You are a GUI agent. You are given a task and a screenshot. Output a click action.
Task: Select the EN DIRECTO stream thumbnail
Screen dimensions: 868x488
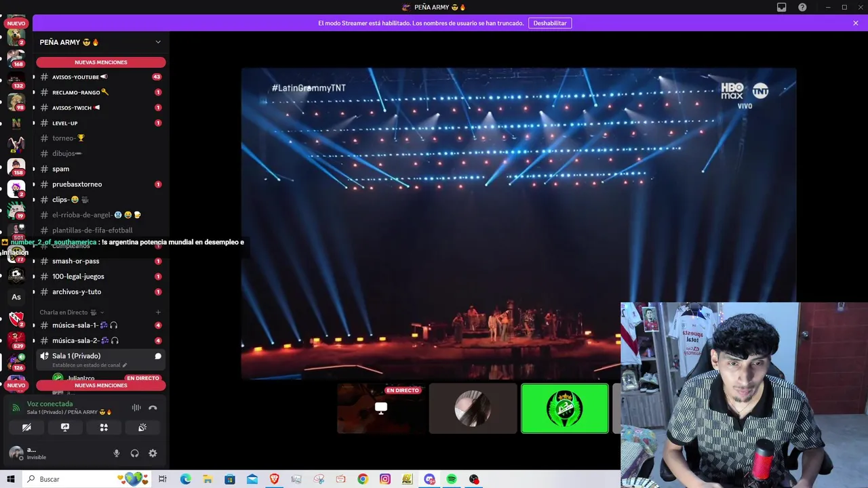pos(381,408)
